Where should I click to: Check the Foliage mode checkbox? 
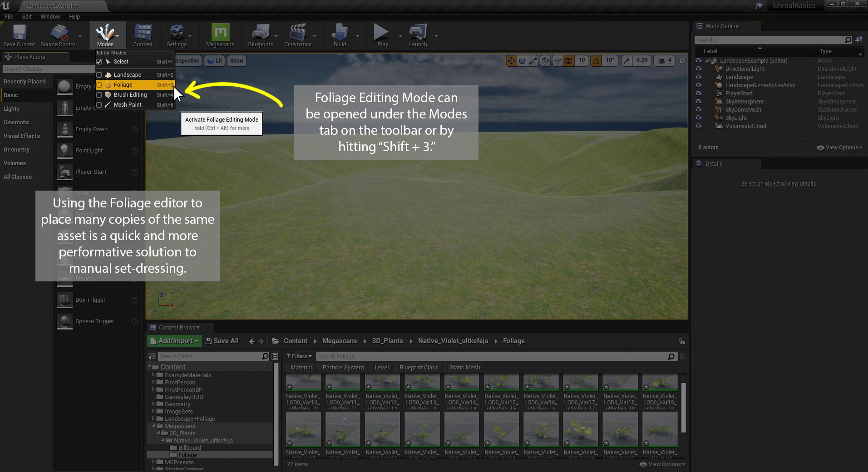pyautogui.click(x=99, y=85)
